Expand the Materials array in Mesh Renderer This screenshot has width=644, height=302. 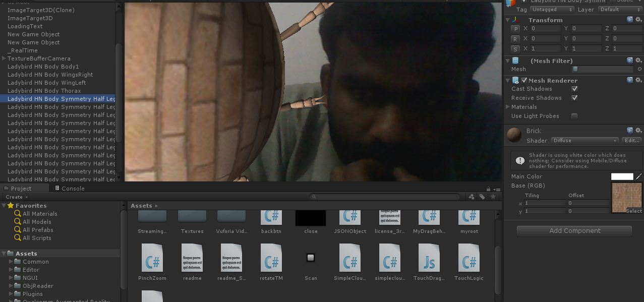click(x=508, y=107)
